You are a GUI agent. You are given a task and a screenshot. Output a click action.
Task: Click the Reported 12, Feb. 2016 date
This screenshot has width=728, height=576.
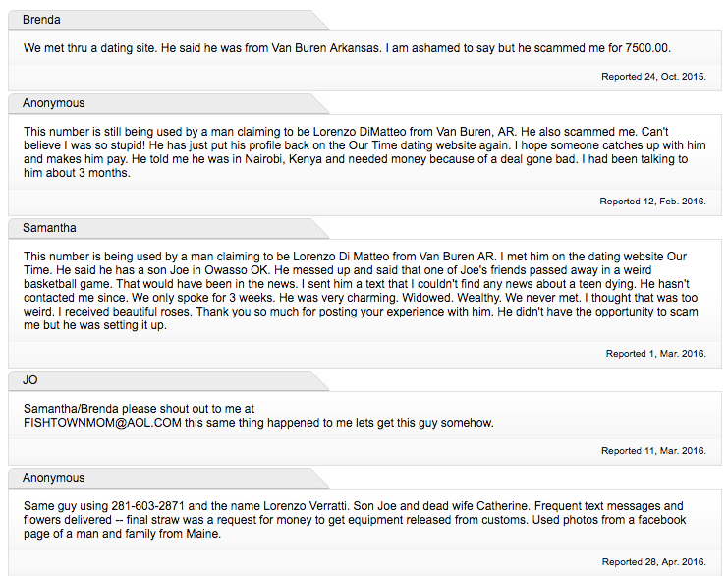[x=652, y=202]
